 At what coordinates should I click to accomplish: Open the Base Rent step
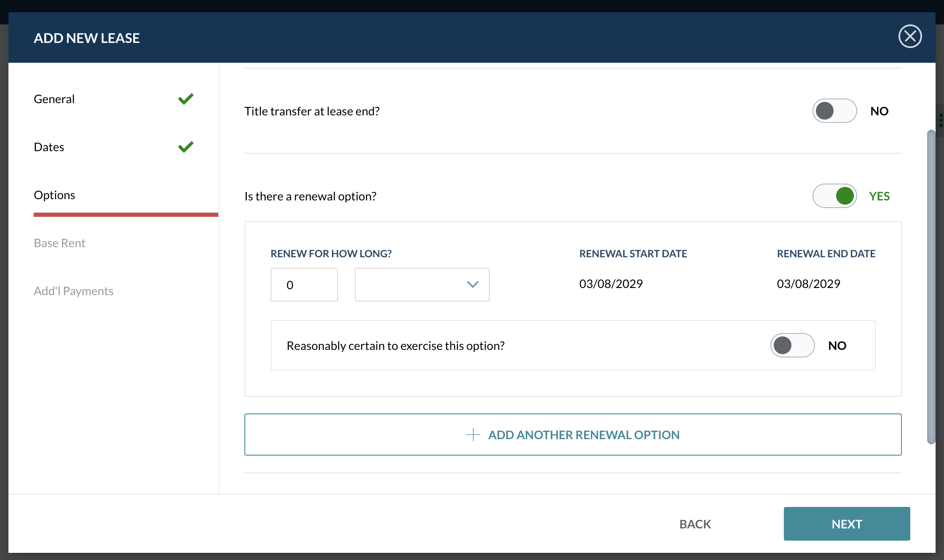coord(60,243)
